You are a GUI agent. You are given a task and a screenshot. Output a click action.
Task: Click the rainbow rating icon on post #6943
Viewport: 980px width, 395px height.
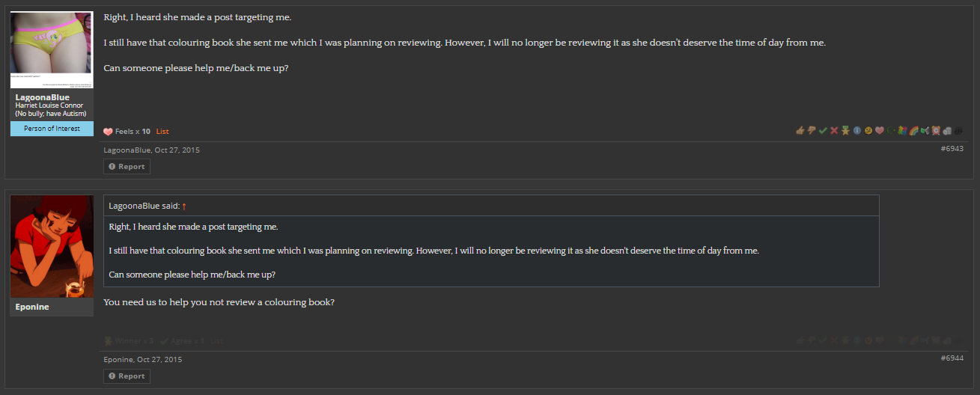pos(913,130)
